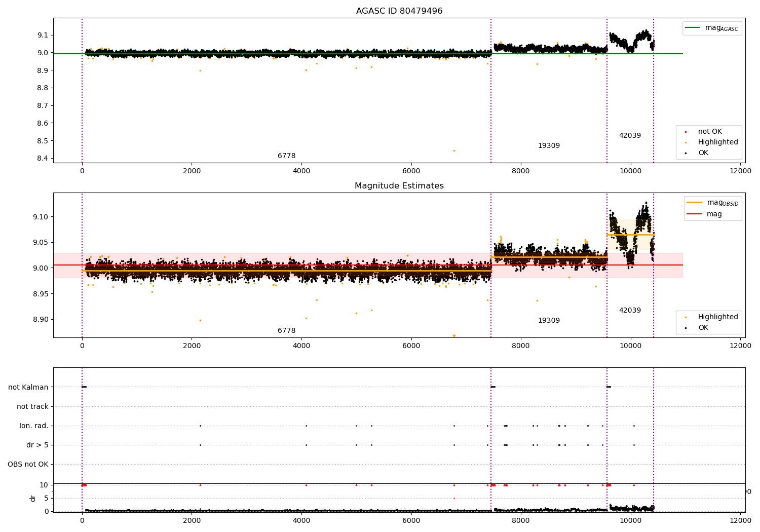Click the 10000 x-axis tick under bottom plot
760x532 pixels.
click(x=630, y=519)
